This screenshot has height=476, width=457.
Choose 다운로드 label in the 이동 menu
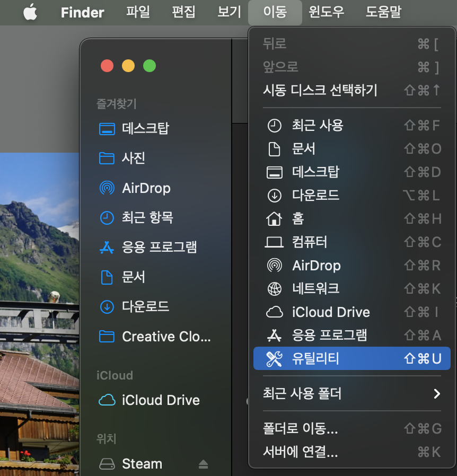coord(315,196)
